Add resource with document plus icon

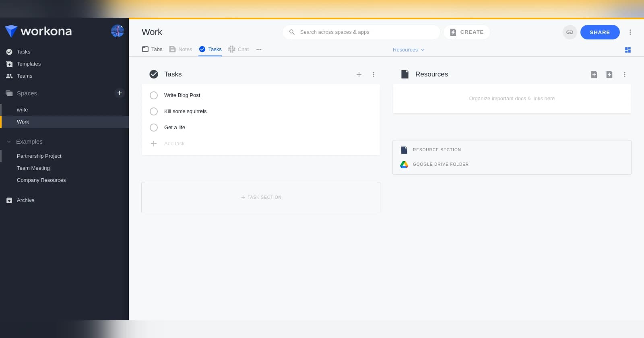coord(594,74)
